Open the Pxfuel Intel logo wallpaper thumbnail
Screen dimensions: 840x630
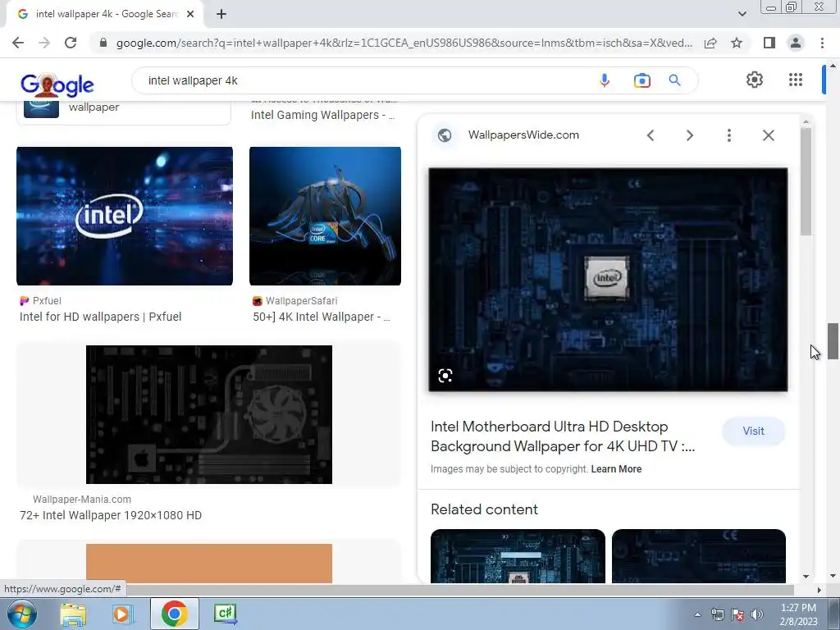coord(125,216)
